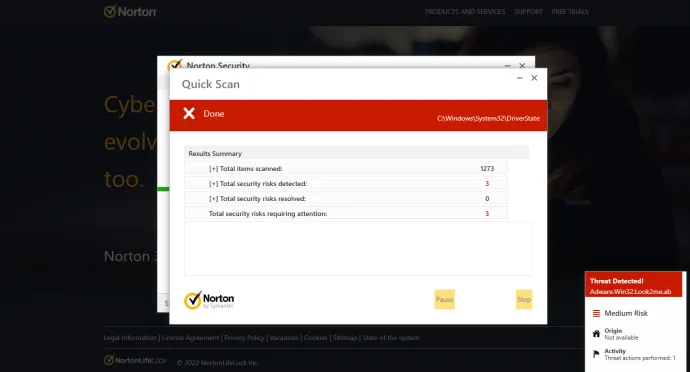Viewport: 690px width, 372px height.
Task: Select Total security risks requiring attention text
Action: (268, 214)
